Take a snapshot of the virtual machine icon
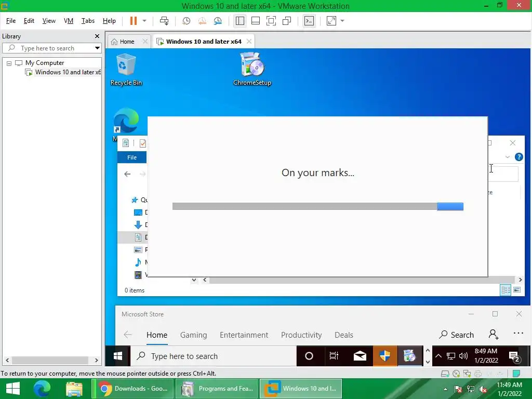Screen dimensions: 532x399 pyautogui.click(x=187, y=21)
